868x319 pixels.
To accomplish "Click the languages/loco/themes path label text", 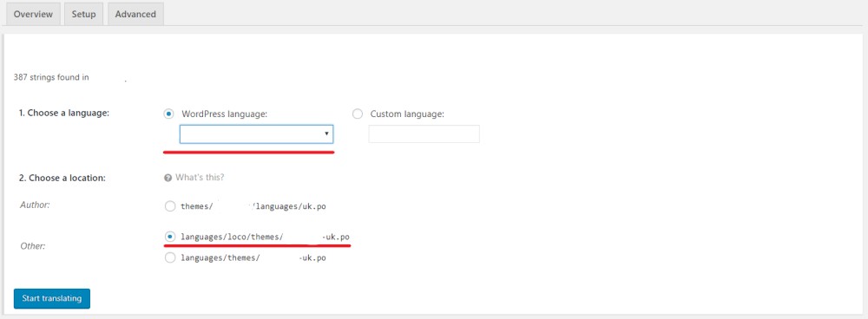I will click(x=265, y=237).
